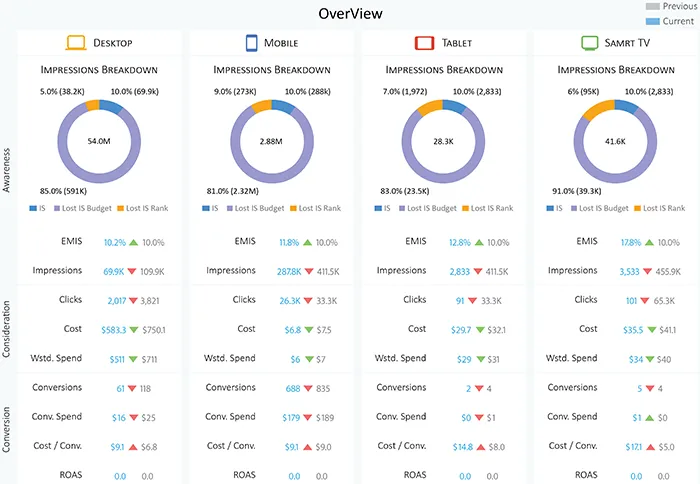Click Mobile current Conversions value 688
The image size is (700, 484).
293,388
